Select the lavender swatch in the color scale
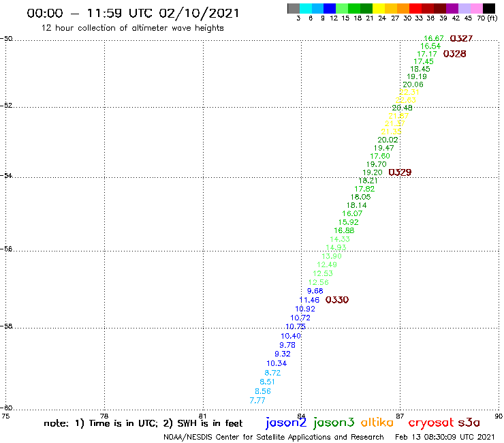This screenshot has height=443, width=504. point(464,8)
